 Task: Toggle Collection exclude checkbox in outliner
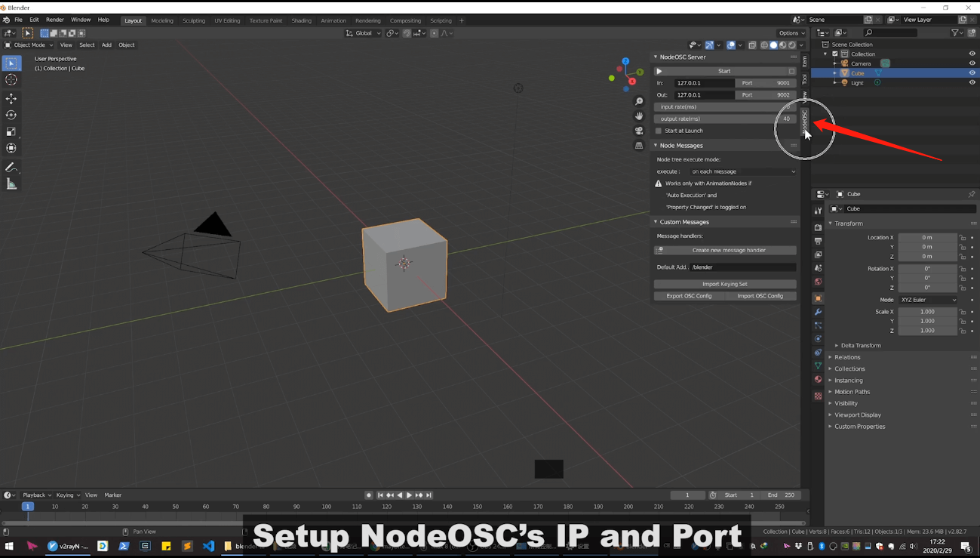click(x=835, y=54)
